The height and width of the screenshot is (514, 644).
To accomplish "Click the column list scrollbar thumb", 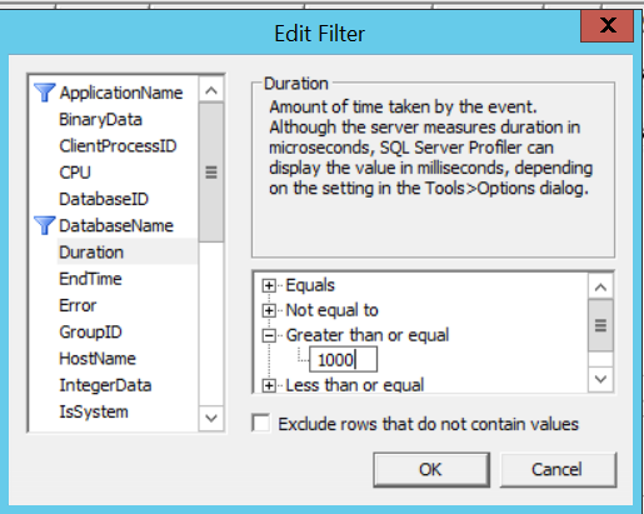I will tap(211, 172).
